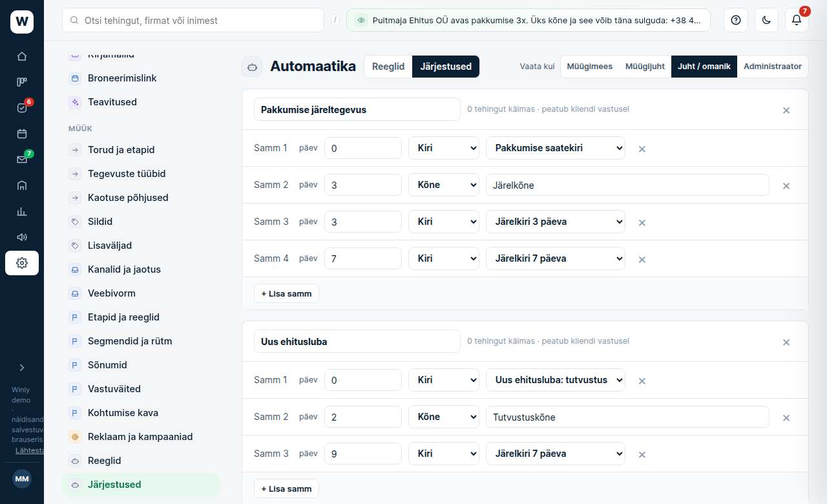Click the Lähtesta link
Image resolution: width=827 pixels, height=504 pixels.
[x=30, y=450]
